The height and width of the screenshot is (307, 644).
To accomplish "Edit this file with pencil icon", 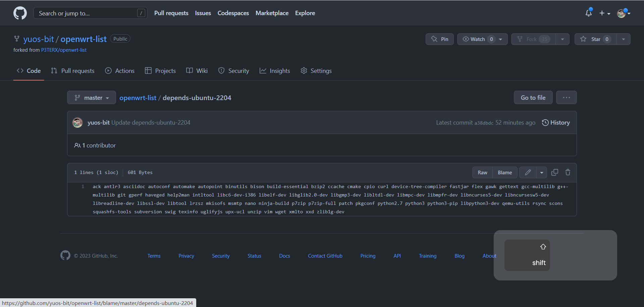I will coord(528,173).
